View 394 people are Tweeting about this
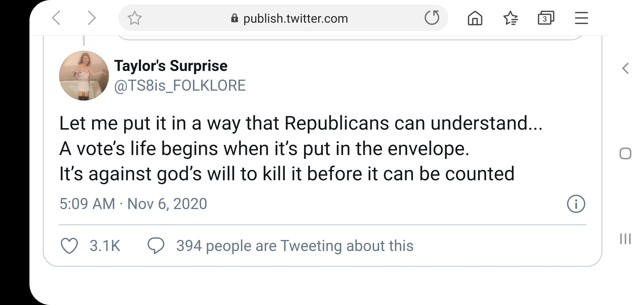Screen dimensions: 644x305 (x=295, y=246)
